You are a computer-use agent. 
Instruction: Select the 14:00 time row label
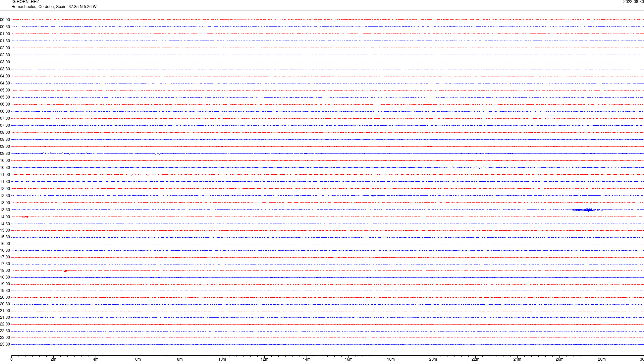click(5, 217)
